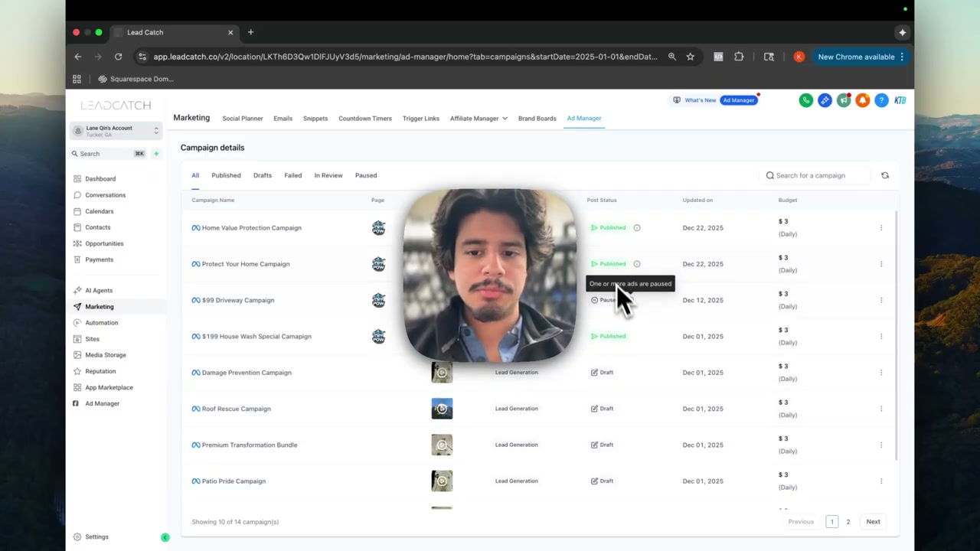This screenshot has width=980, height=551.
Task: Open Payments from the sidebar
Action: (x=99, y=259)
